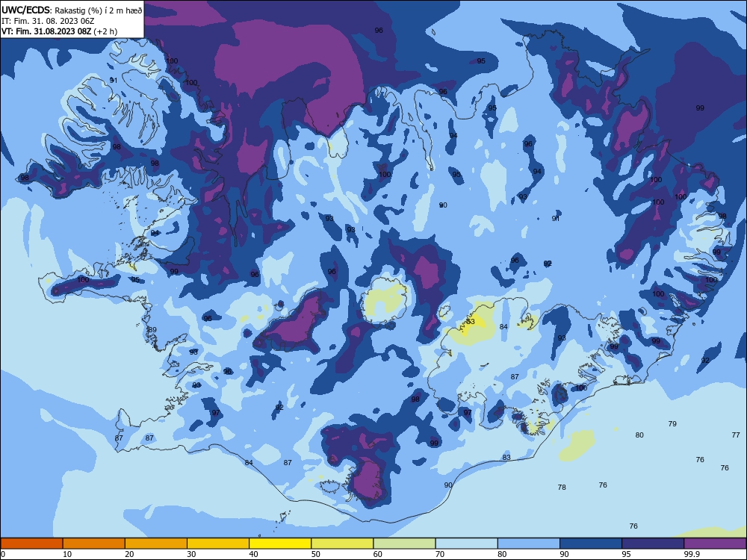
Task: Click the '78' humidity value offshore
Action: click(562, 487)
